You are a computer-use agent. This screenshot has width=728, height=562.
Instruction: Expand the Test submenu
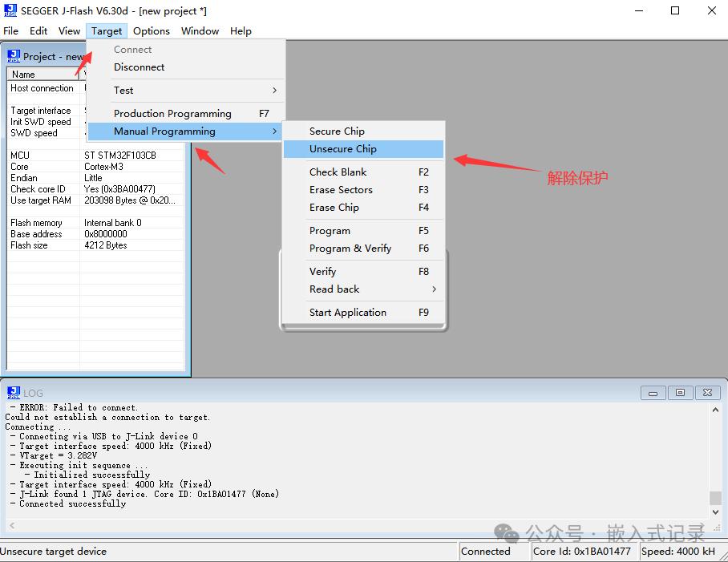tap(186, 91)
